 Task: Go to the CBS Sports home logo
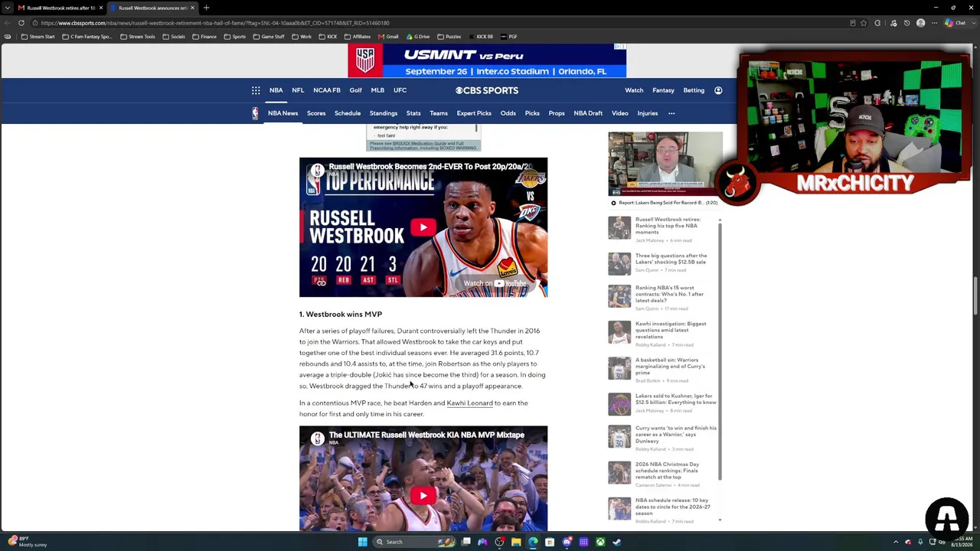pyautogui.click(x=487, y=90)
